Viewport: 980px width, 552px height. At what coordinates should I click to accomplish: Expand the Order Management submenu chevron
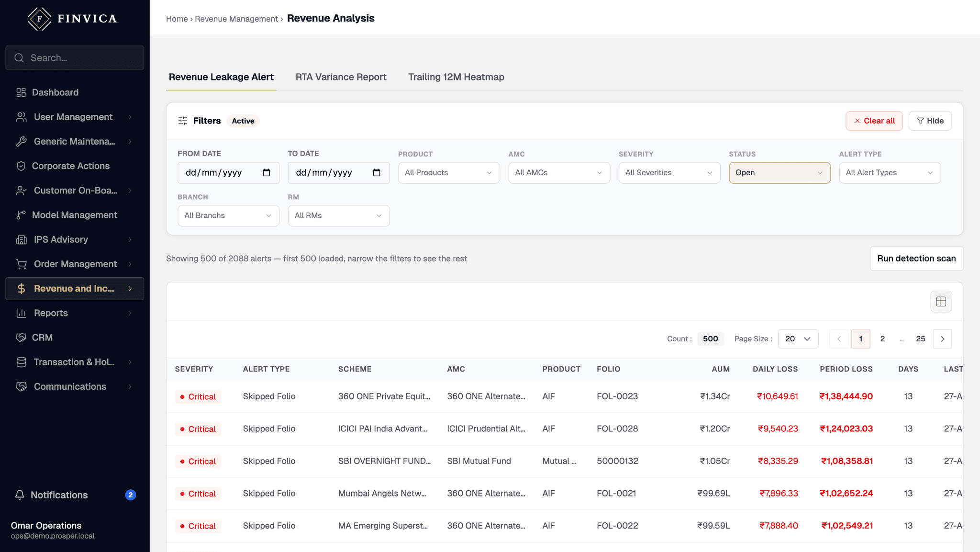tap(130, 264)
